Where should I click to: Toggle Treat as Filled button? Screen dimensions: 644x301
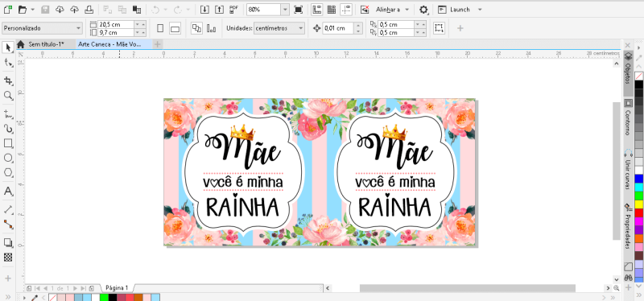439,28
